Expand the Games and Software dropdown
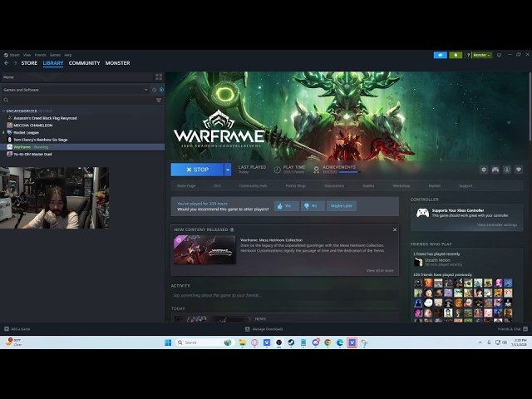Image resolution: width=532 pixels, height=399 pixels. 76,90
